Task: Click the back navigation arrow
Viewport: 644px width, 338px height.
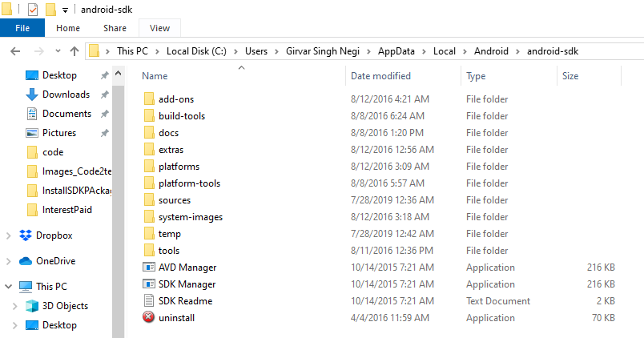Action: click(x=15, y=51)
